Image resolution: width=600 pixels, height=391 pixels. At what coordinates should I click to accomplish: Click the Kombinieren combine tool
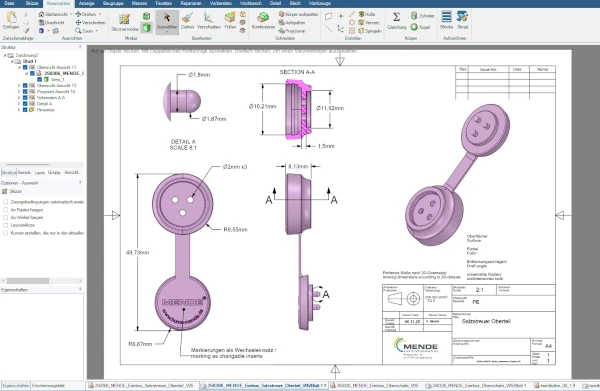point(263,21)
